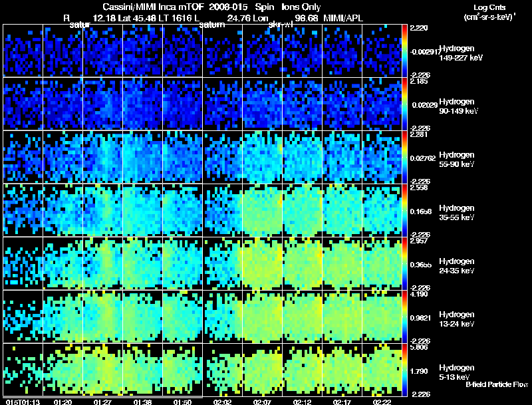Image resolution: width=532 pixels, height=405 pixels.
Task: Click the '01:50' time label
Action: click(182, 402)
